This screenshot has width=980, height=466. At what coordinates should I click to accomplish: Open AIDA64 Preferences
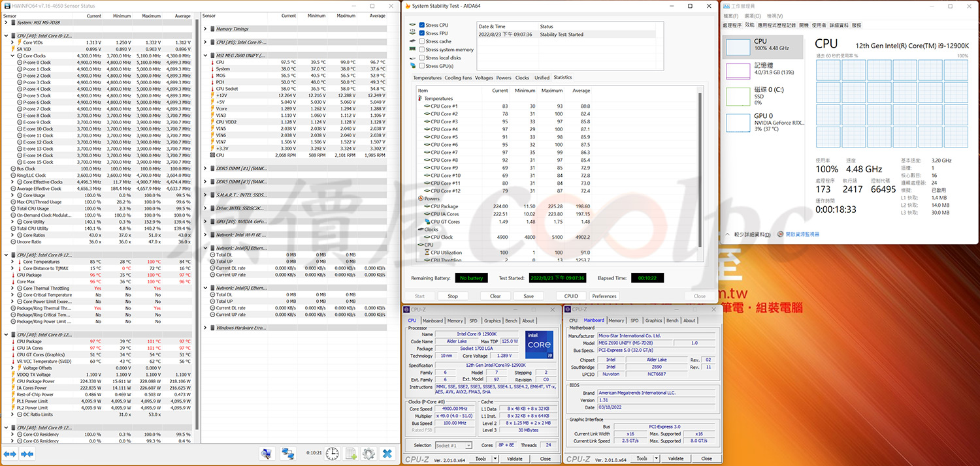coord(604,296)
